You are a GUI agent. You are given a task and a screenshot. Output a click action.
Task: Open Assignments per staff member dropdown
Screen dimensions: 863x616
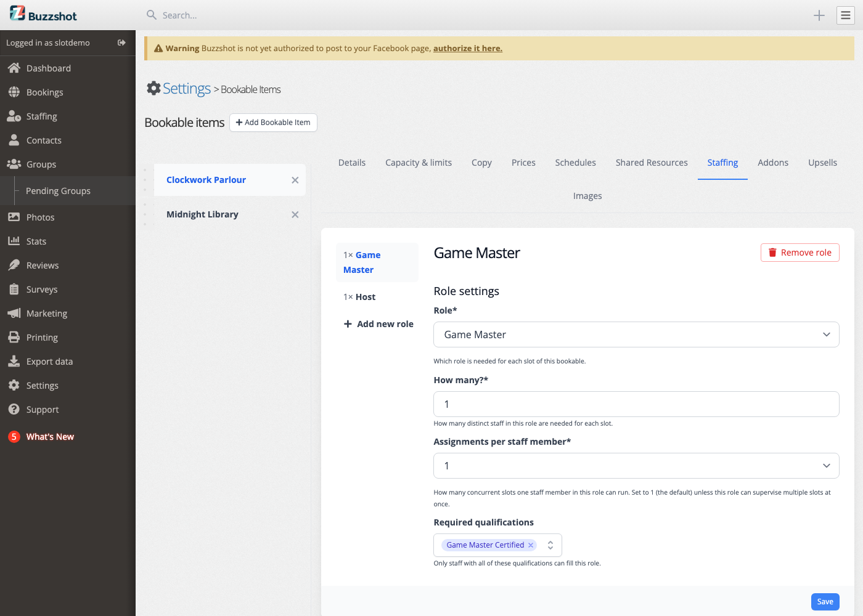(636, 466)
